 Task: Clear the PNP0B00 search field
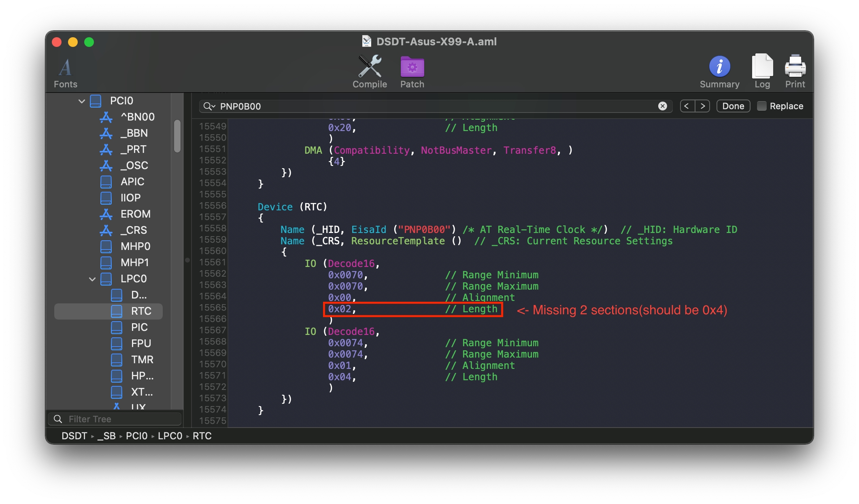[662, 106]
